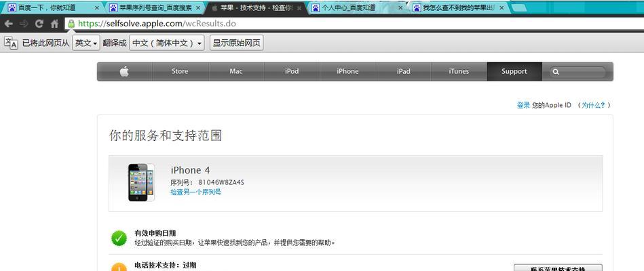Go back with the browser back arrow
This screenshot has width=644, height=271.
tap(8, 24)
